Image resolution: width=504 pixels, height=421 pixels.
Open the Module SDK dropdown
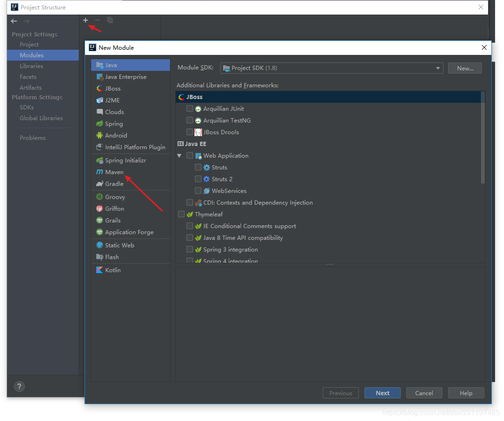tap(332, 68)
